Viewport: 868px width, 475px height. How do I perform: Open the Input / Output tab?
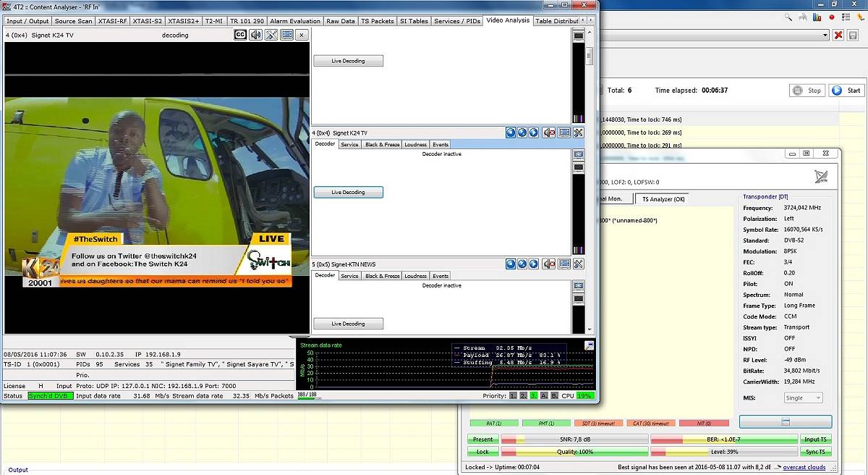click(28, 21)
